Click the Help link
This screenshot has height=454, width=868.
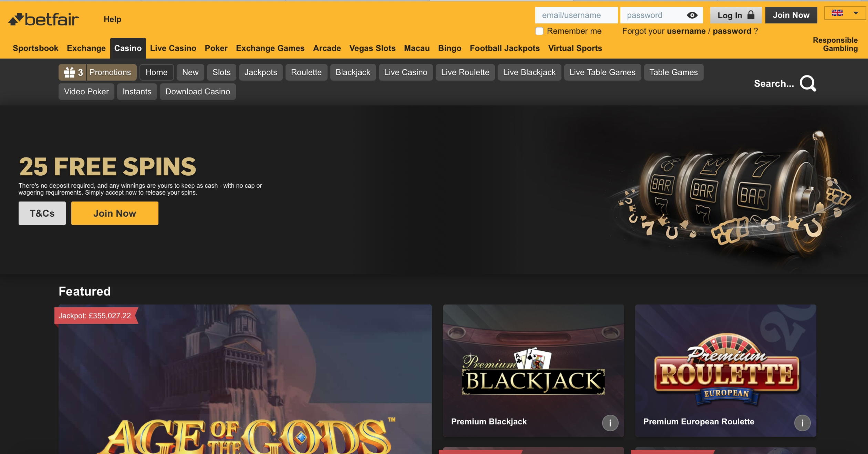point(112,19)
